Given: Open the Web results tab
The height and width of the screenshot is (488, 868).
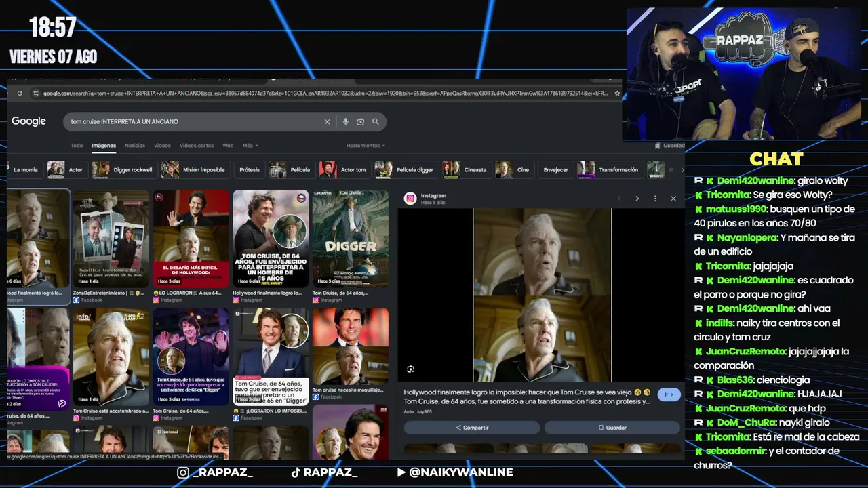Looking at the screenshot, I should coord(228,146).
